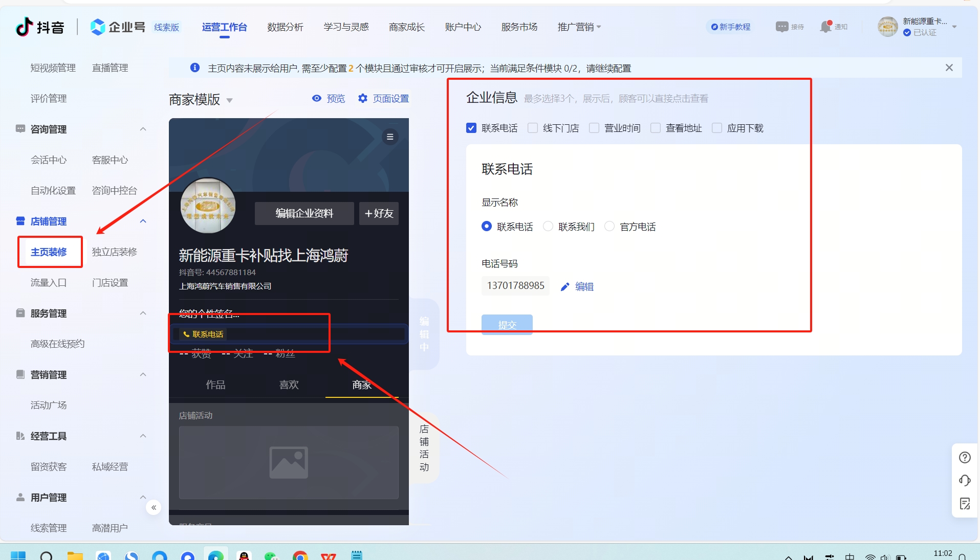Open the account dropdown caret
Image resolution: width=980 pixels, height=560 pixels.
click(954, 27)
